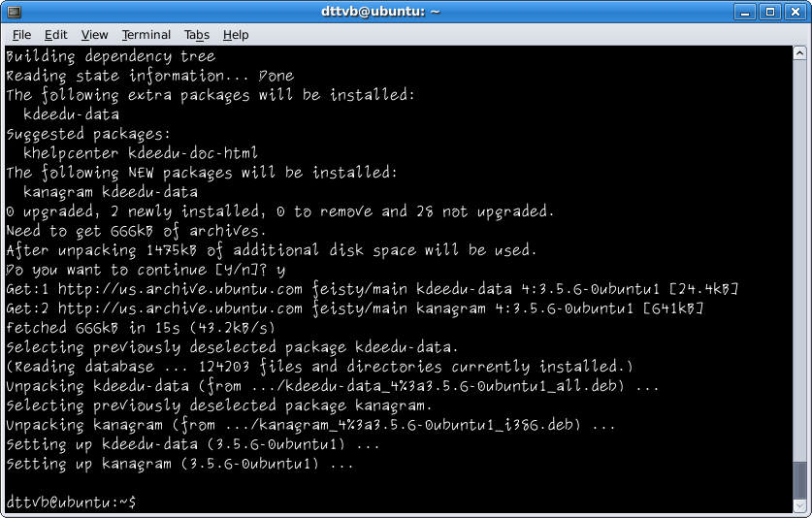Close the dttvb@ubuntu terminal window
The image size is (812, 518).
tap(795, 12)
